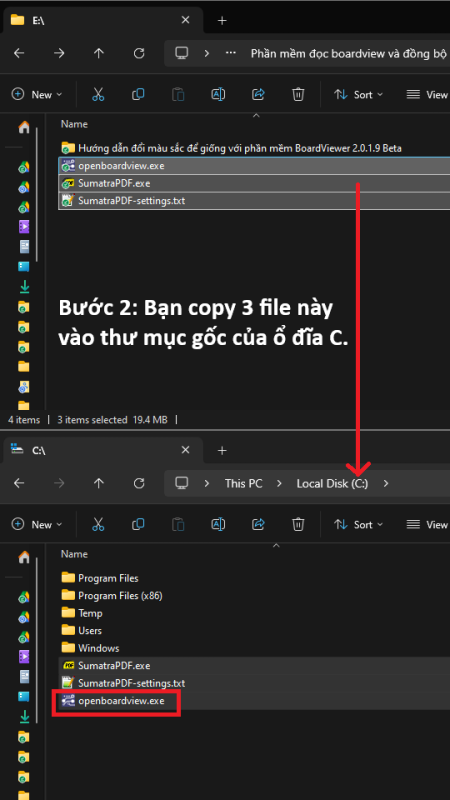Expand hidden path with ellipsis in E:\ window
The width and height of the screenshot is (450, 800).
click(231, 53)
